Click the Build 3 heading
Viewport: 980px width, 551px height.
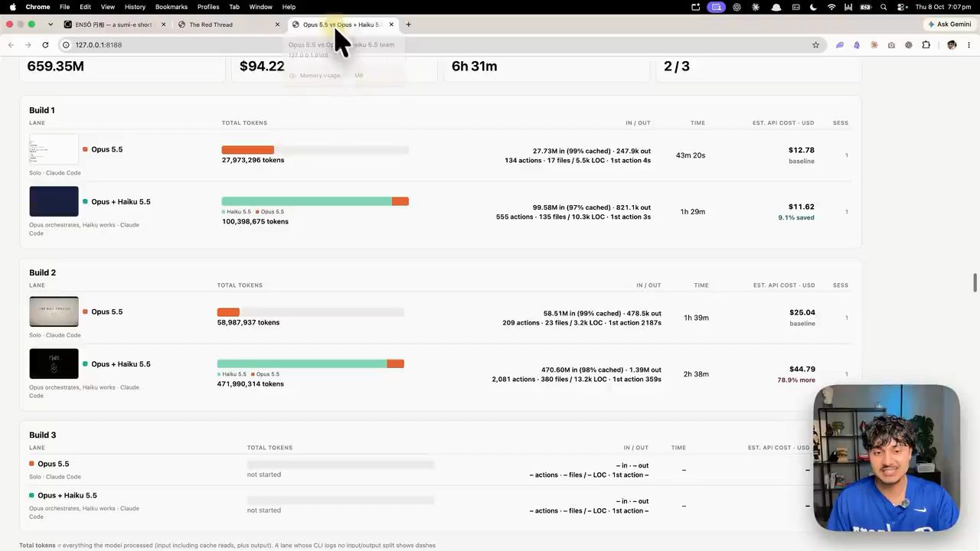[x=43, y=435]
